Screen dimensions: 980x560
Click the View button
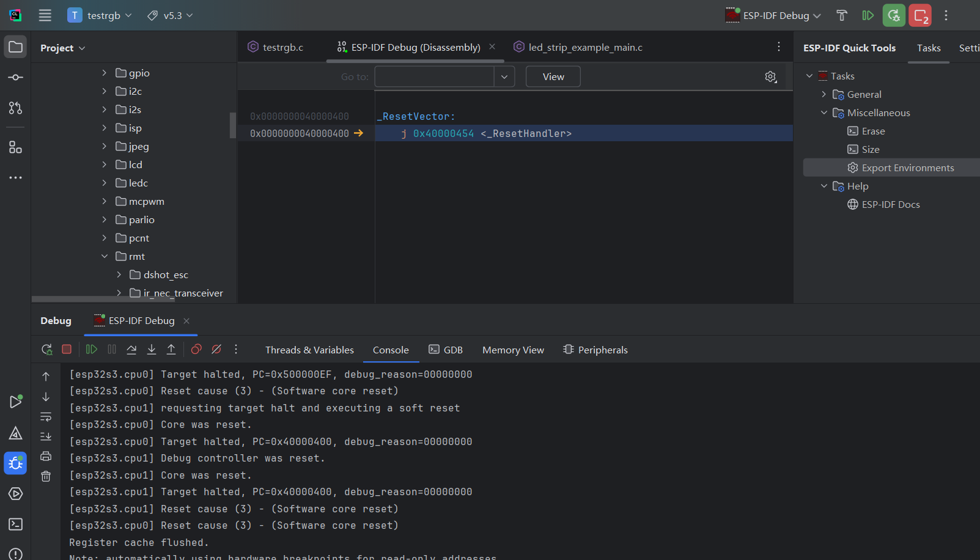tap(553, 76)
